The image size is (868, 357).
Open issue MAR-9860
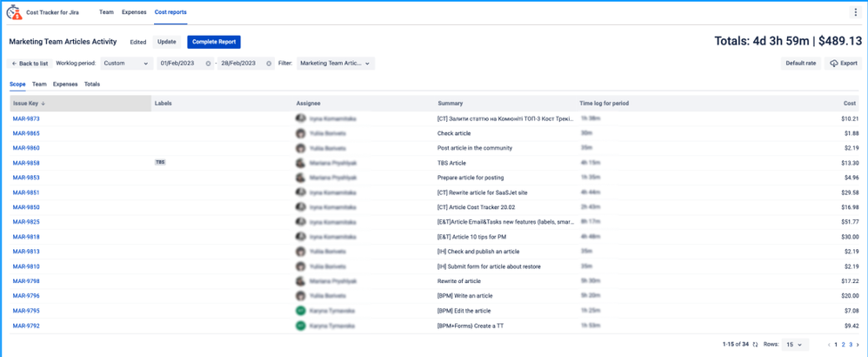tap(26, 148)
